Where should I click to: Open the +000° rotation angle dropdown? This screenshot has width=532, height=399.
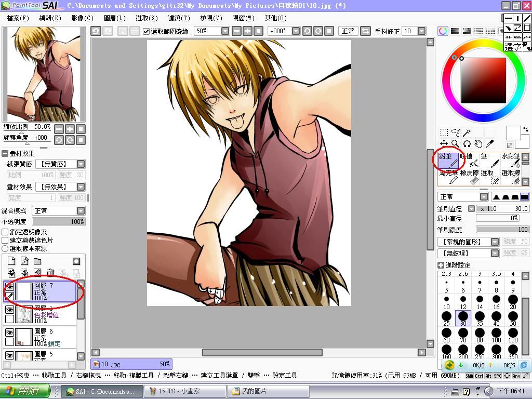296,31
